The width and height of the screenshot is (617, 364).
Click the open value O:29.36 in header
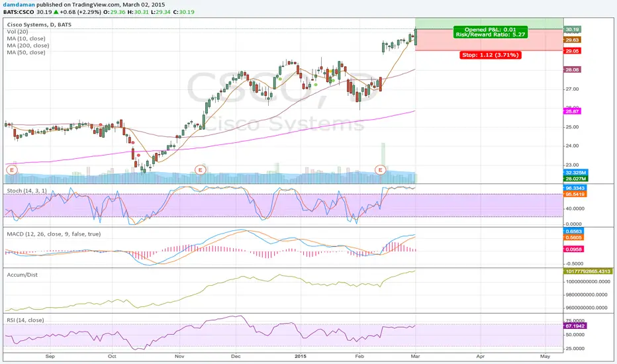(115, 12)
